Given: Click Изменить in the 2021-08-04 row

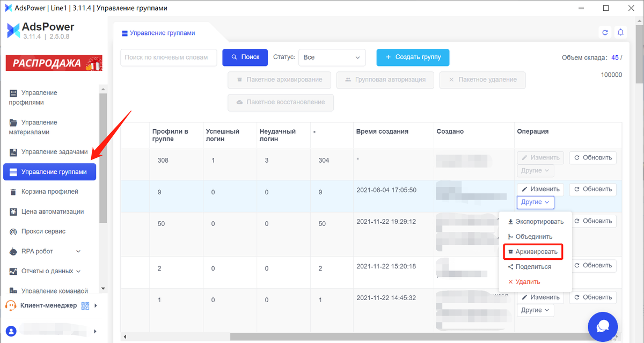Looking at the screenshot, I should pyautogui.click(x=540, y=189).
